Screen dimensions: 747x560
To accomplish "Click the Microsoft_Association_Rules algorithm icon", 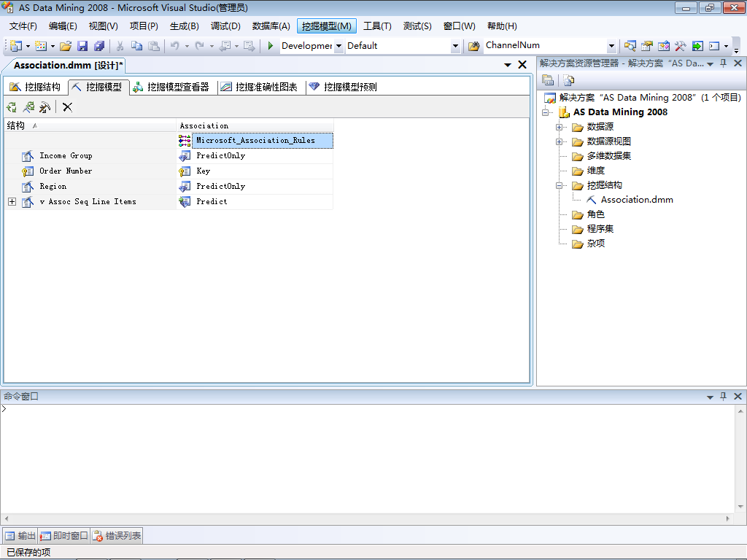I will [x=185, y=140].
